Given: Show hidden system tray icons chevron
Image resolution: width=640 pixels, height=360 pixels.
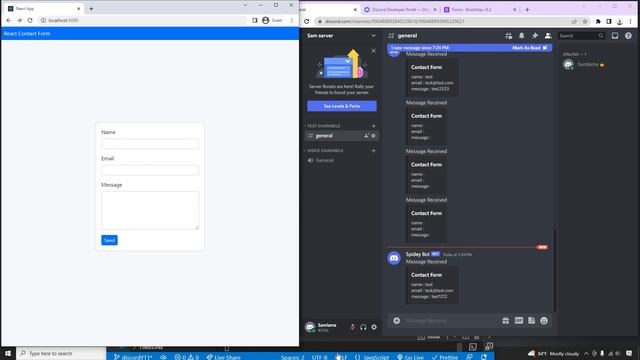Looking at the screenshot, I should pyautogui.click(x=586, y=353).
